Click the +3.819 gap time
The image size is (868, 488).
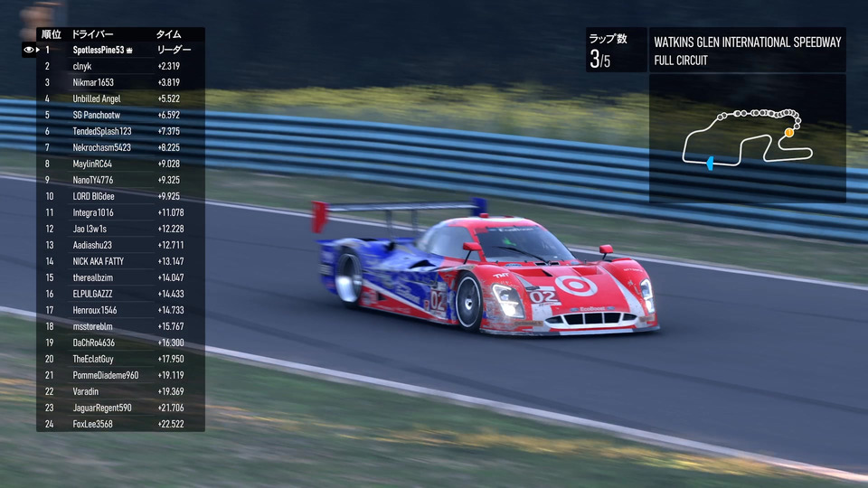pos(169,82)
